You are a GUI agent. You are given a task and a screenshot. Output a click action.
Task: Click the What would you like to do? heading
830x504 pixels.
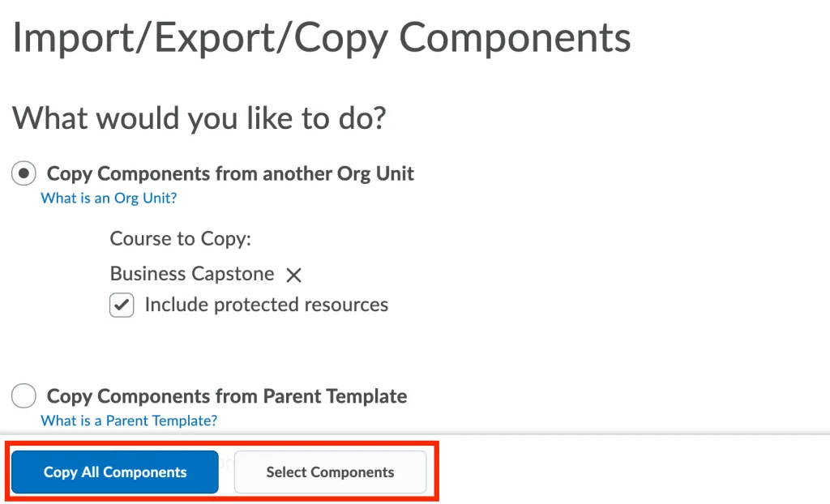click(x=199, y=117)
